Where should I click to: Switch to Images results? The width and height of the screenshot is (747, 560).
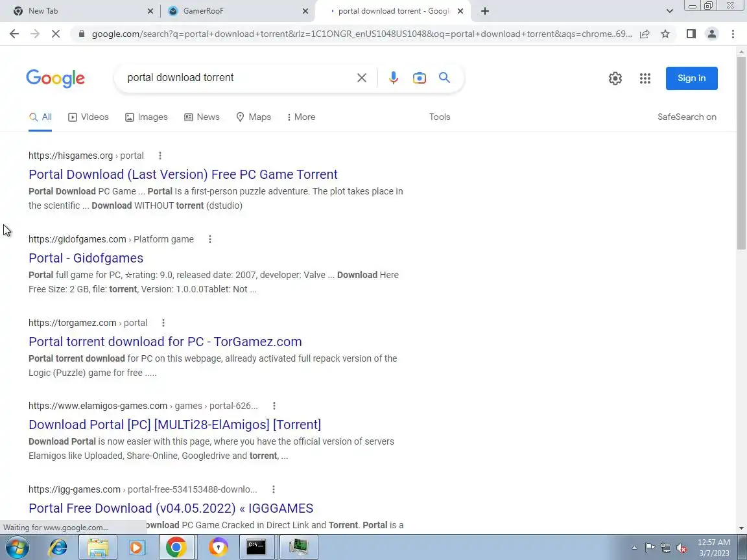147,117
